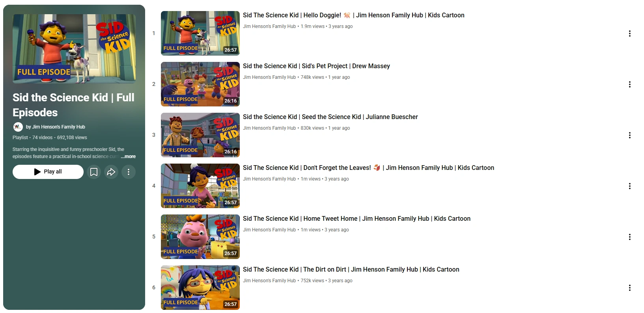Visit the channel name under Don't Forget the Leaves! video

(x=269, y=179)
